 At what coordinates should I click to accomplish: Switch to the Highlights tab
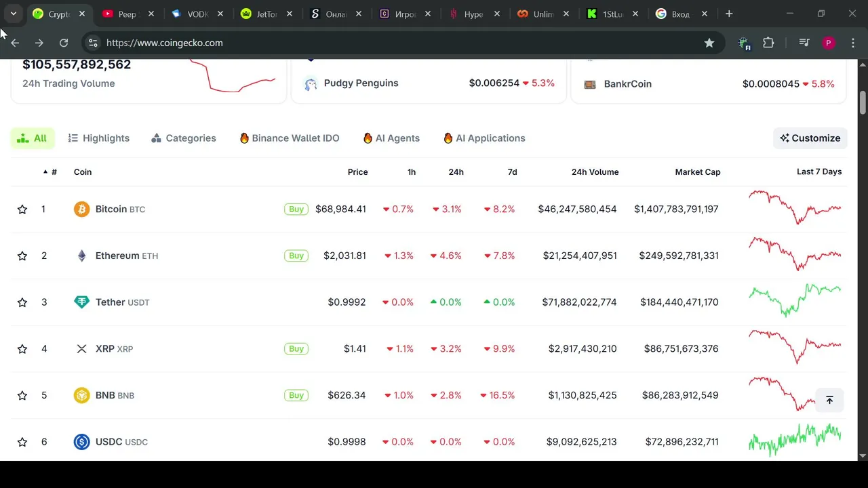point(99,138)
